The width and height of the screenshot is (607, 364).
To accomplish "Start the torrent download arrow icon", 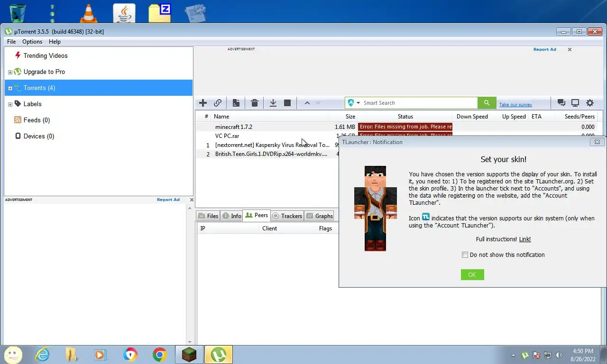I will pos(273,103).
